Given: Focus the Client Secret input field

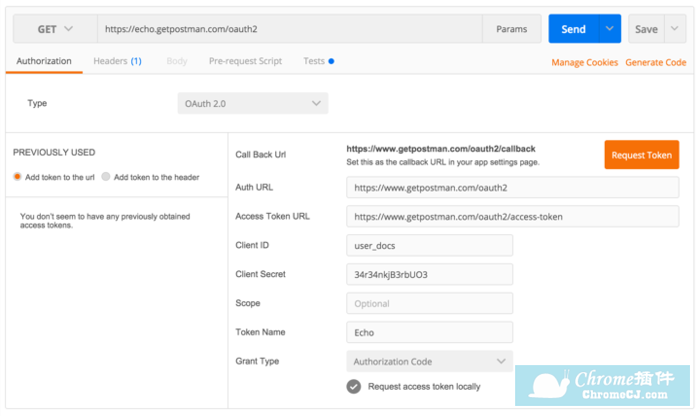Looking at the screenshot, I should pos(429,275).
